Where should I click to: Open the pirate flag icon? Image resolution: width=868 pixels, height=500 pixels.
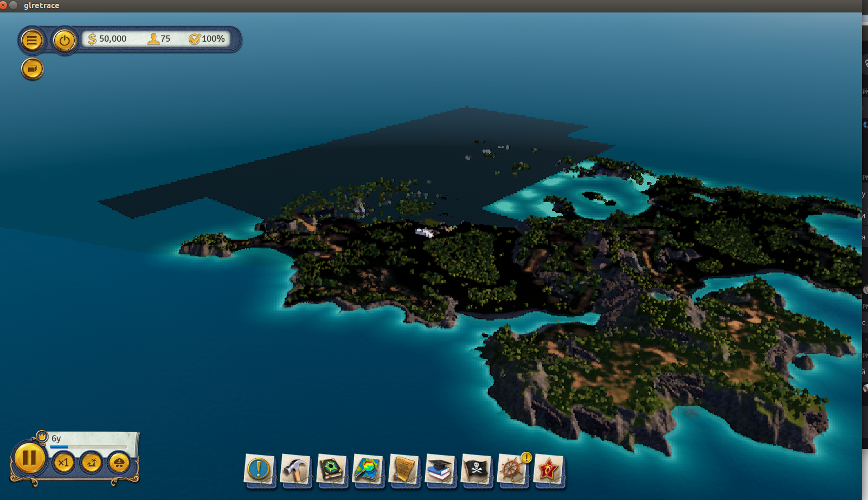(x=476, y=469)
